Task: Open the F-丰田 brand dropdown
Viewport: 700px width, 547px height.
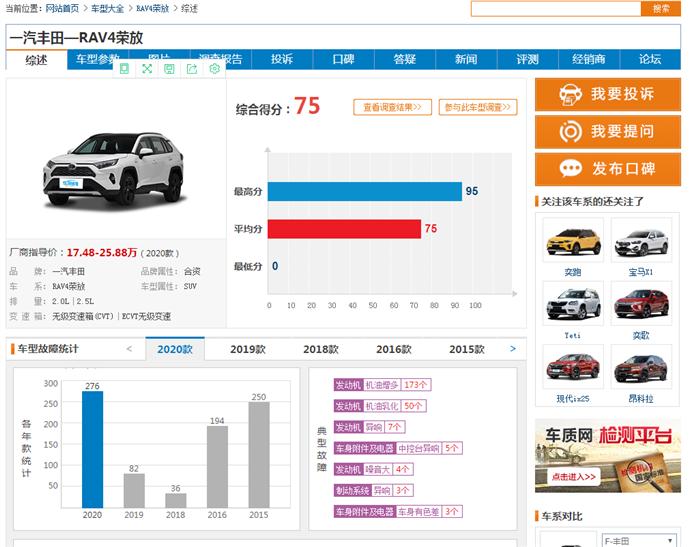Action: [x=639, y=541]
